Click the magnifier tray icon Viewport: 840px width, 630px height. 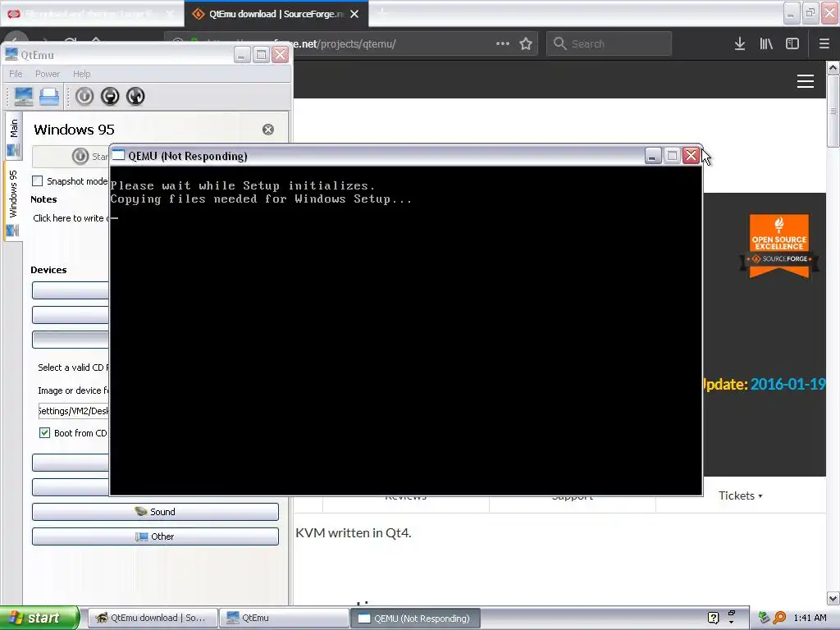pos(779,618)
